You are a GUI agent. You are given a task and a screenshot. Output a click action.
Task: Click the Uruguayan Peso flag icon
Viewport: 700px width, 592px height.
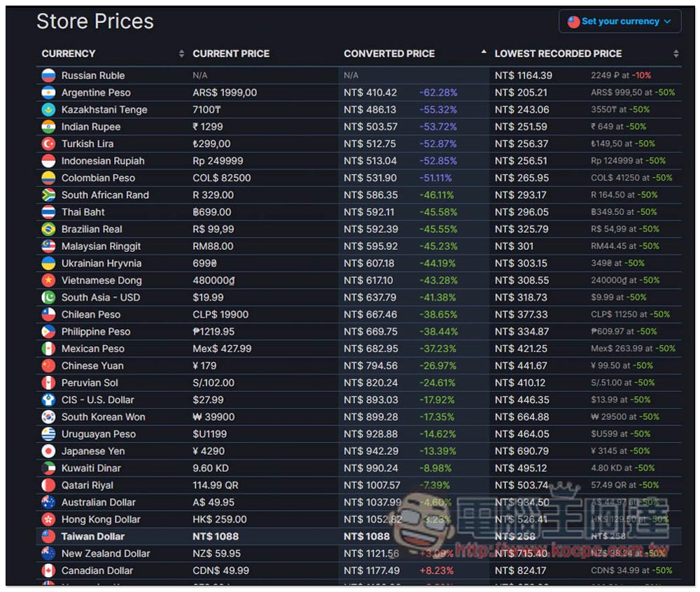(48, 434)
